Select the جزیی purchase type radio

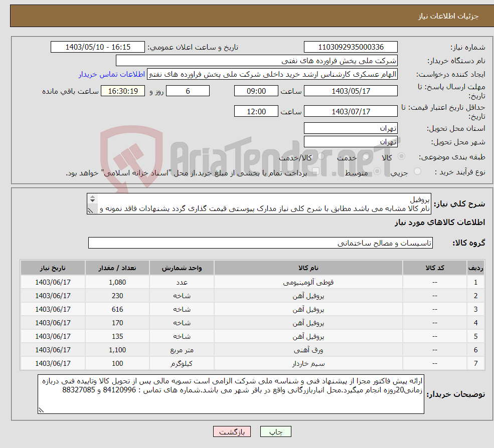click(417, 171)
